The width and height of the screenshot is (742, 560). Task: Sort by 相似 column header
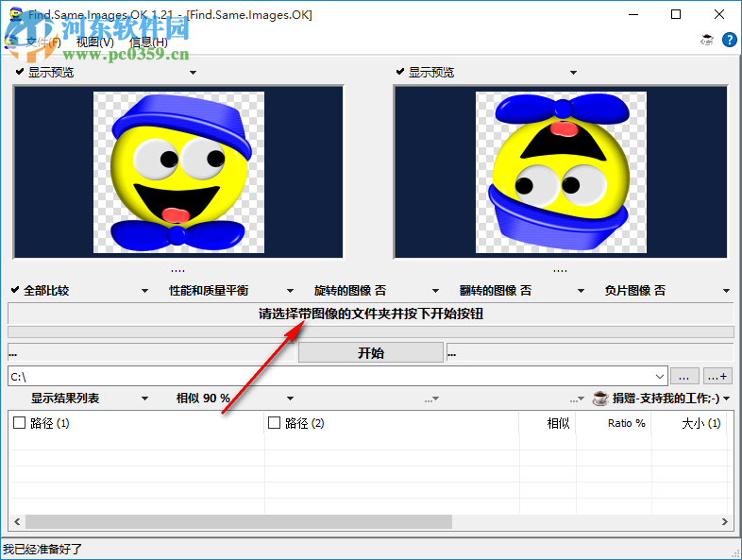pos(548,423)
